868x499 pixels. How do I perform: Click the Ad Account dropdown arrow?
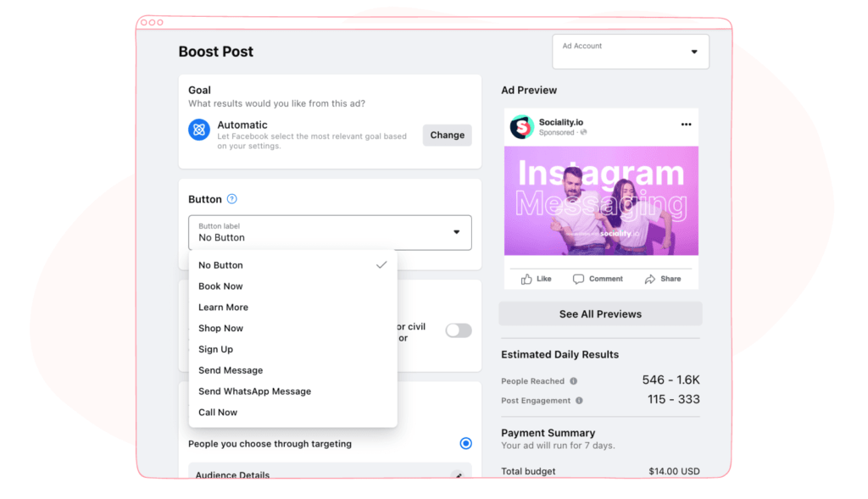click(x=694, y=52)
